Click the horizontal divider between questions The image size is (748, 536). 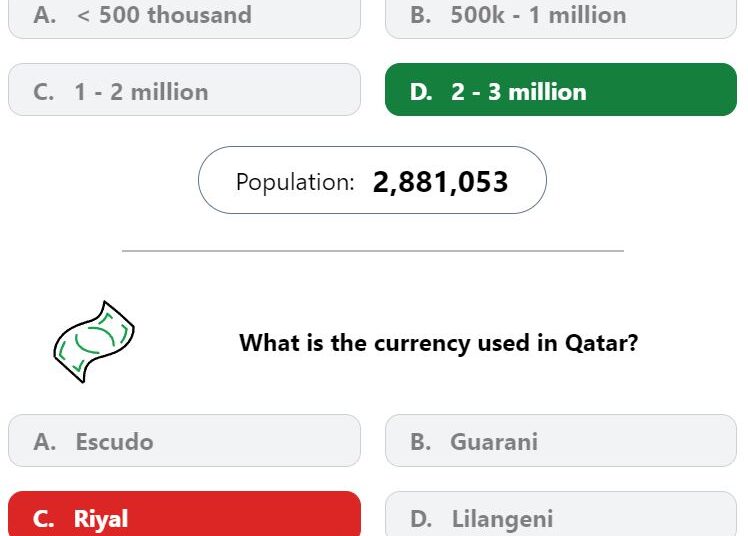(373, 250)
